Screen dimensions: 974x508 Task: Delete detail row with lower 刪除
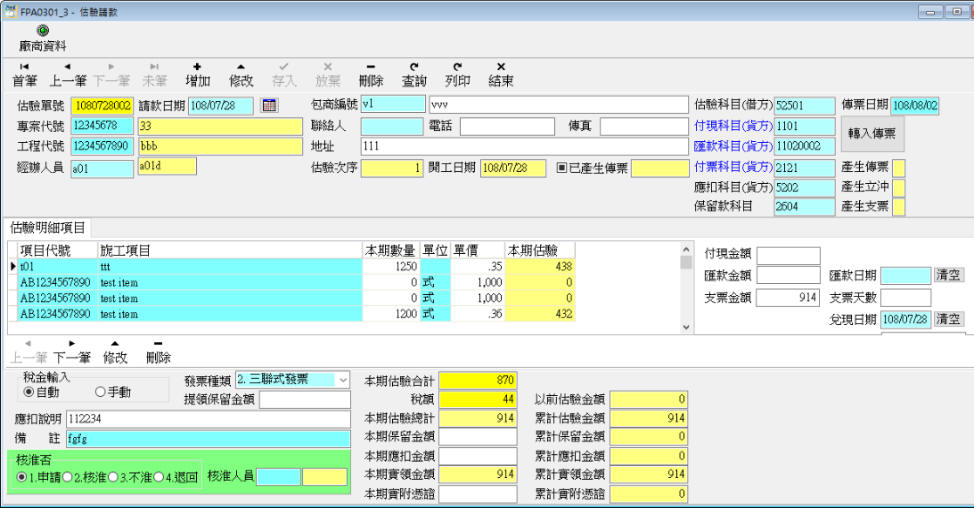pyautogui.click(x=158, y=352)
